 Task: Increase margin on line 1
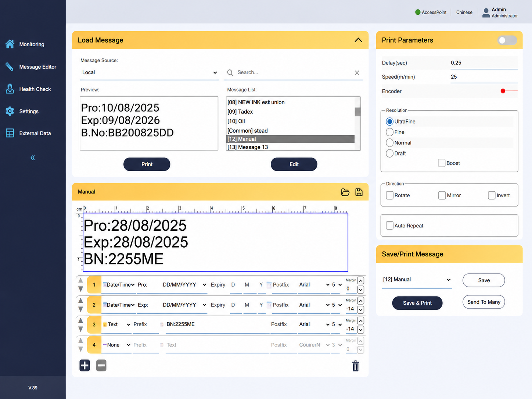click(x=361, y=281)
